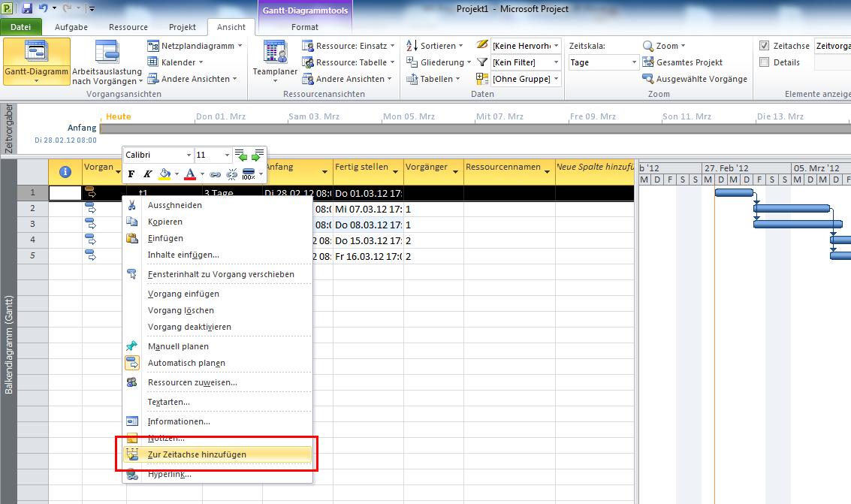This screenshot has width=851, height=504.
Task: Open the Keine Hervorhebung highlight dropdown
Action: 557,46
